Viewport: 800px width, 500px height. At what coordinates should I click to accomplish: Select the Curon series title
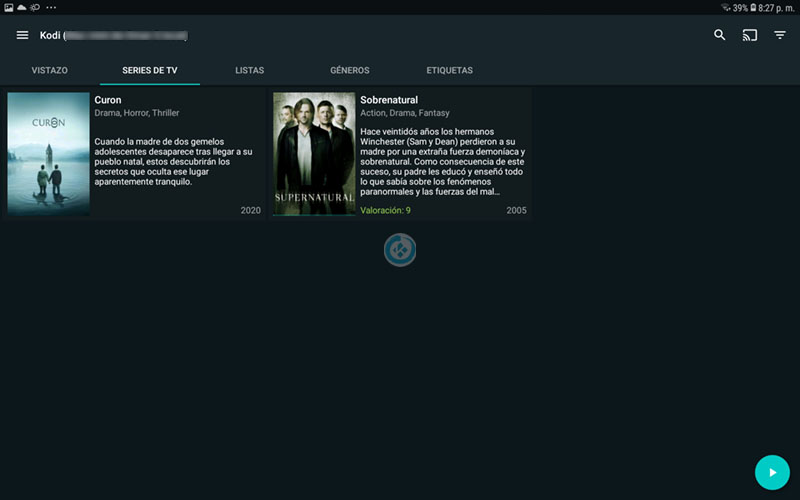click(x=108, y=100)
